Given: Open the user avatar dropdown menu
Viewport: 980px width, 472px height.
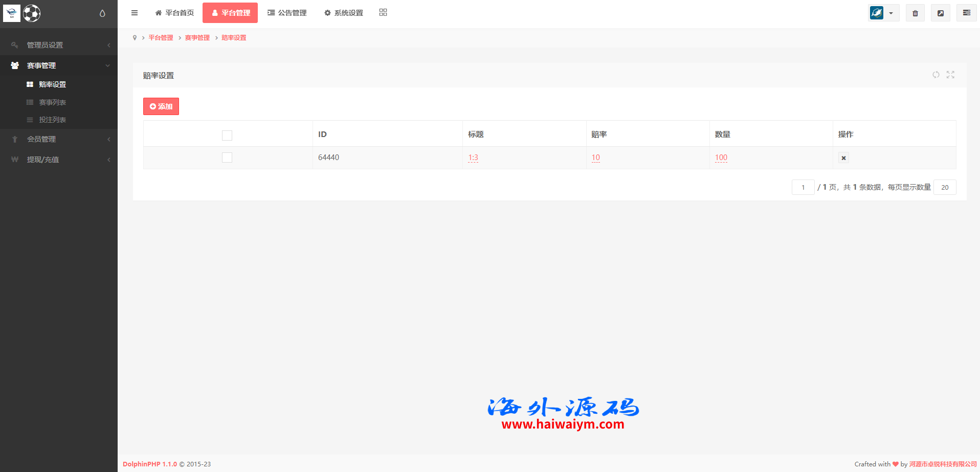Looking at the screenshot, I should coord(883,13).
